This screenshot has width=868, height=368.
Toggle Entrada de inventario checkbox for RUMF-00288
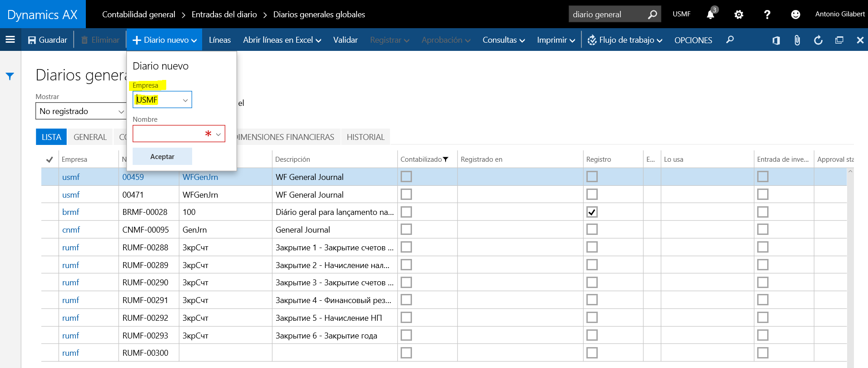click(x=763, y=247)
